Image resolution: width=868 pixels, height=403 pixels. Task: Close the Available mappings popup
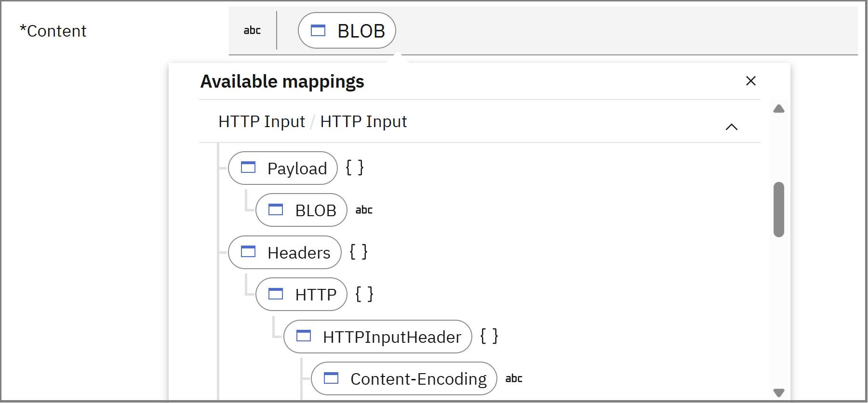tap(750, 81)
